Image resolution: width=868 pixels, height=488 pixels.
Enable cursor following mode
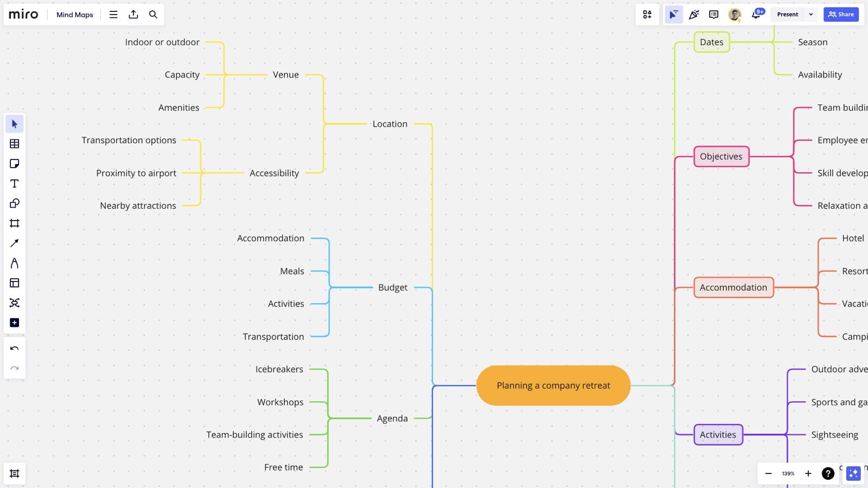click(674, 15)
